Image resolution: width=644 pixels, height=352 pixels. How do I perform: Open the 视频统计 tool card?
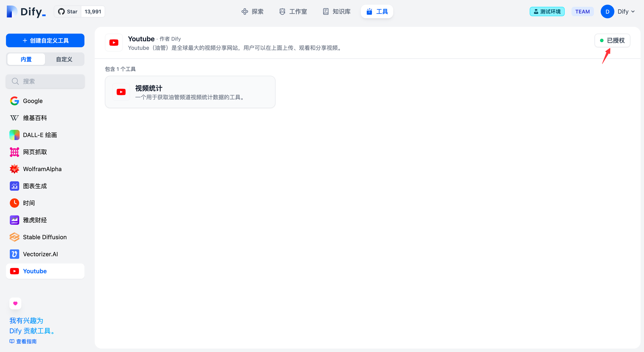pyautogui.click(x=190, y=92)
